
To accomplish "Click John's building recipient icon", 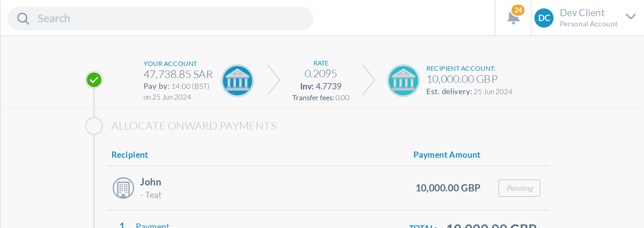I will [123, 188].
